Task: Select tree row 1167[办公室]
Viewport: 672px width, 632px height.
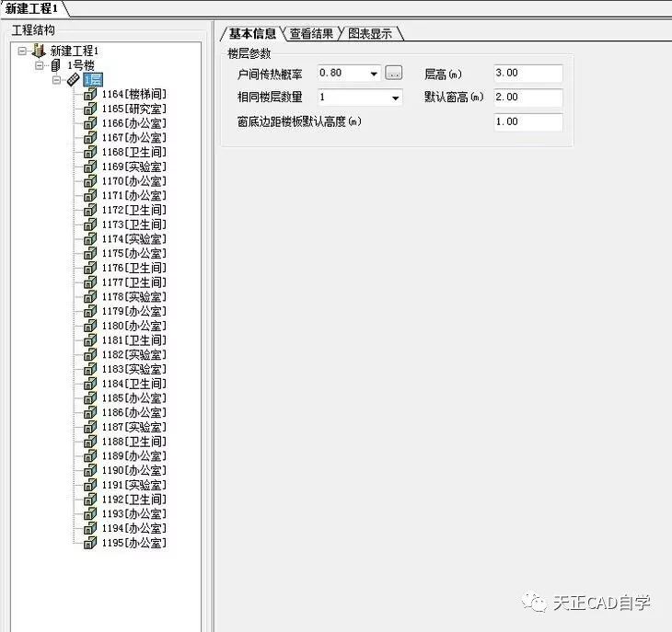Action: coord(133,138)
